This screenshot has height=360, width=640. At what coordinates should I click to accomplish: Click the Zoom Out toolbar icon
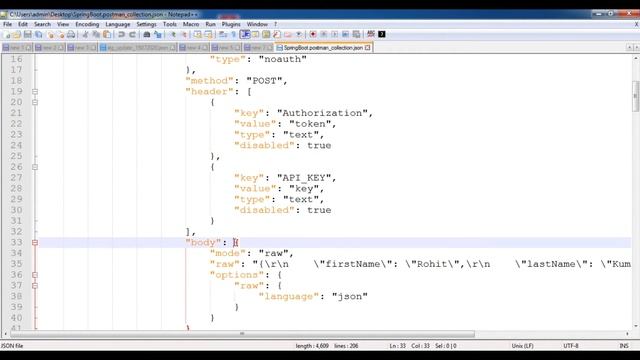pos(184,34)
